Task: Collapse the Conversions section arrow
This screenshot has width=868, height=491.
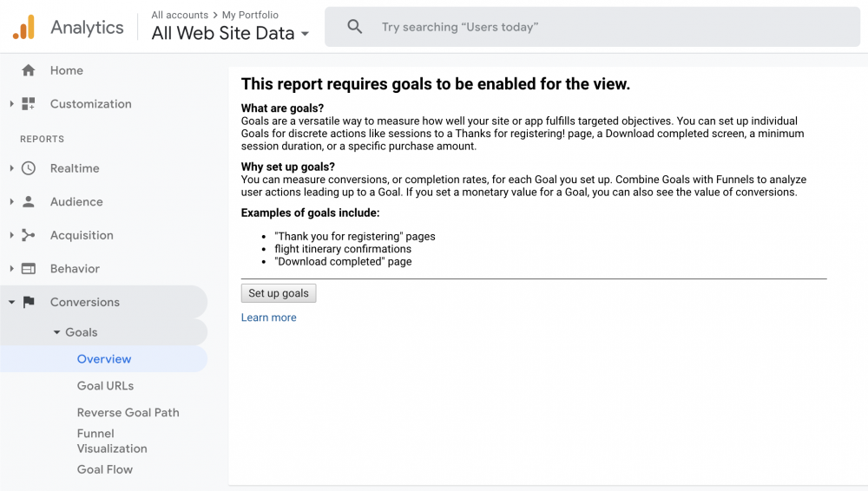Action: pyautogui.click(x=11, y=303)
